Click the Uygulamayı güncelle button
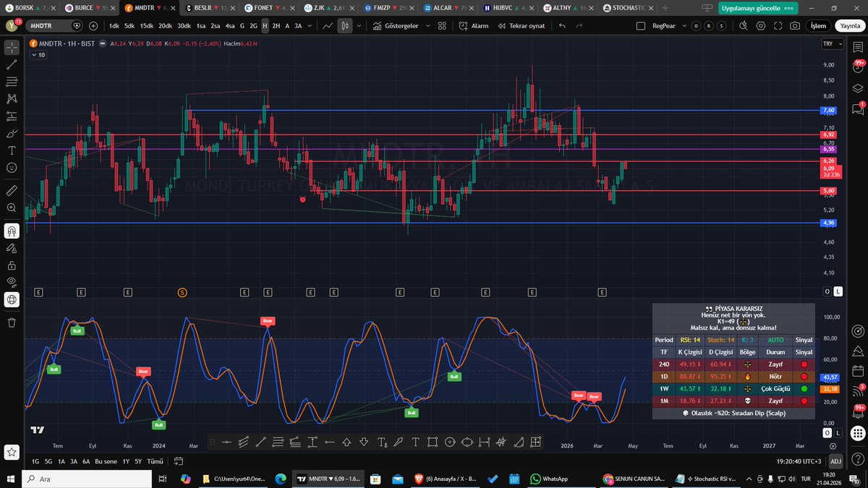 click(x=758, y=8)
